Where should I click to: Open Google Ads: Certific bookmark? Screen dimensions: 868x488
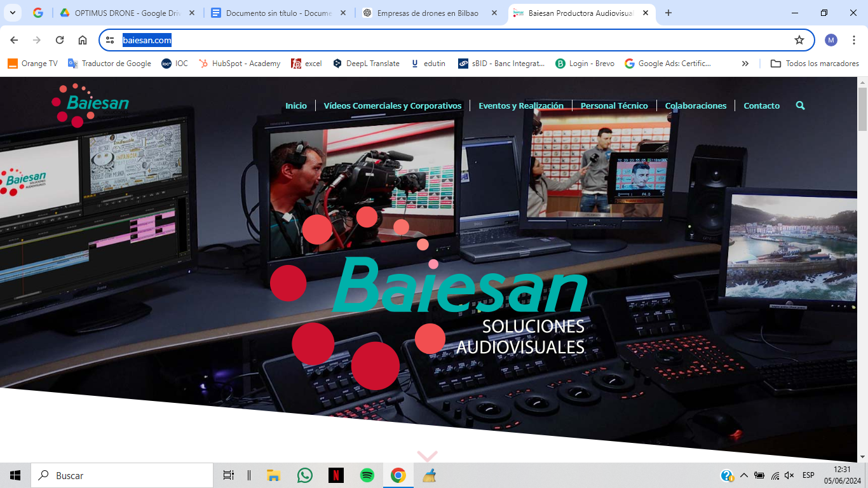click(x=668, y=64)
